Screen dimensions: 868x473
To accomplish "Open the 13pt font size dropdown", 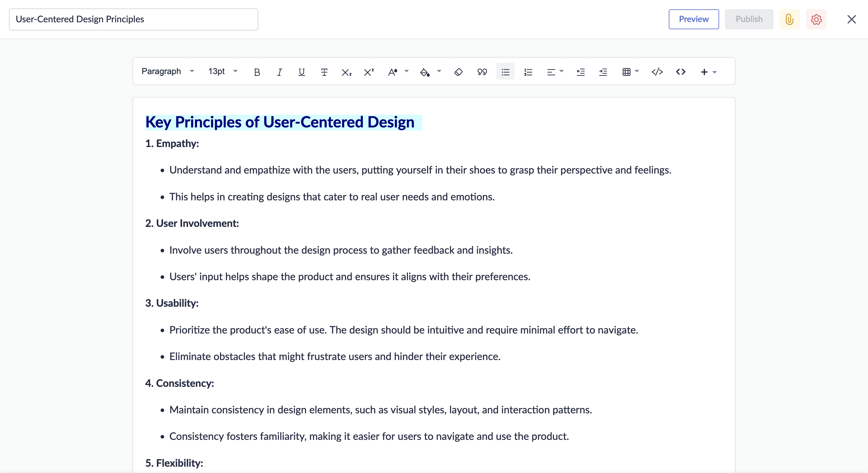I will pos(223,71).
